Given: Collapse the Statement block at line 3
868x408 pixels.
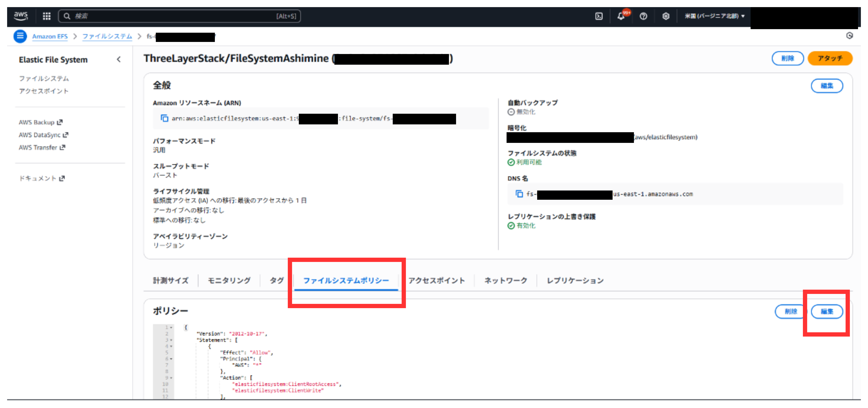Looking at the screenshot, I should 171,340.
